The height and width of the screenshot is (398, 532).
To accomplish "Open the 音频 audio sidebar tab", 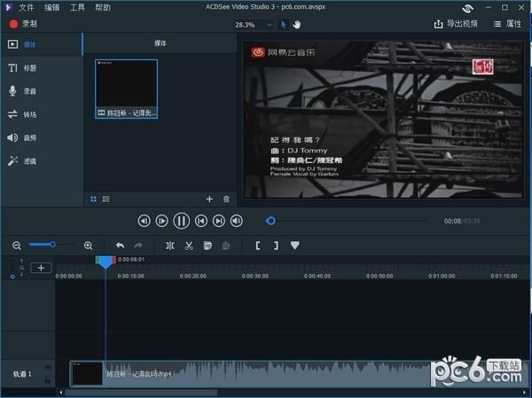I will (42, 137).
